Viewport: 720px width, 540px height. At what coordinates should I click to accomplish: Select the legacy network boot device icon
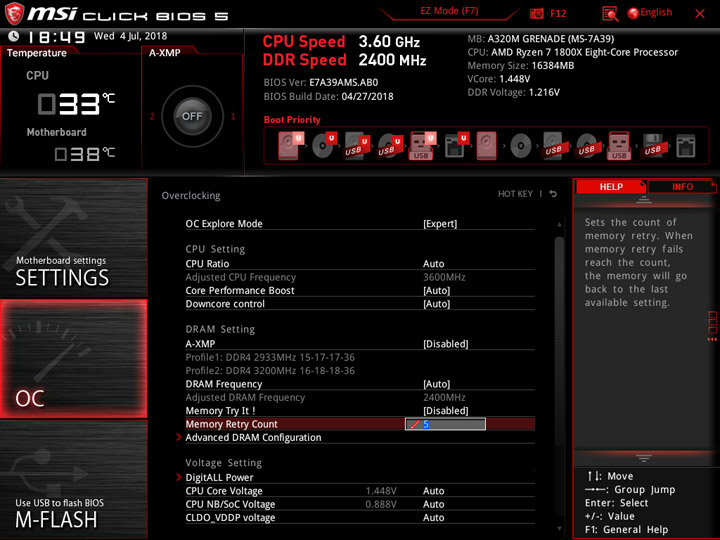[x=686, y=146]
